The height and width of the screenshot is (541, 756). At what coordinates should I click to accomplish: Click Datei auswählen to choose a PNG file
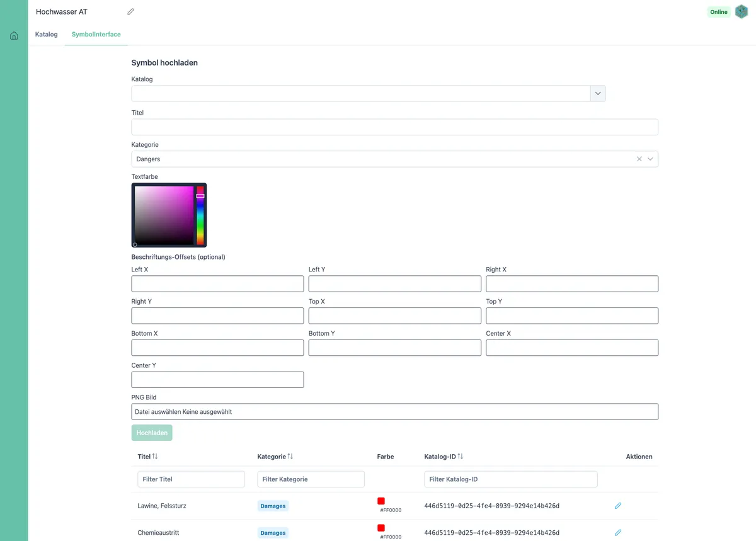click(156, 411)
